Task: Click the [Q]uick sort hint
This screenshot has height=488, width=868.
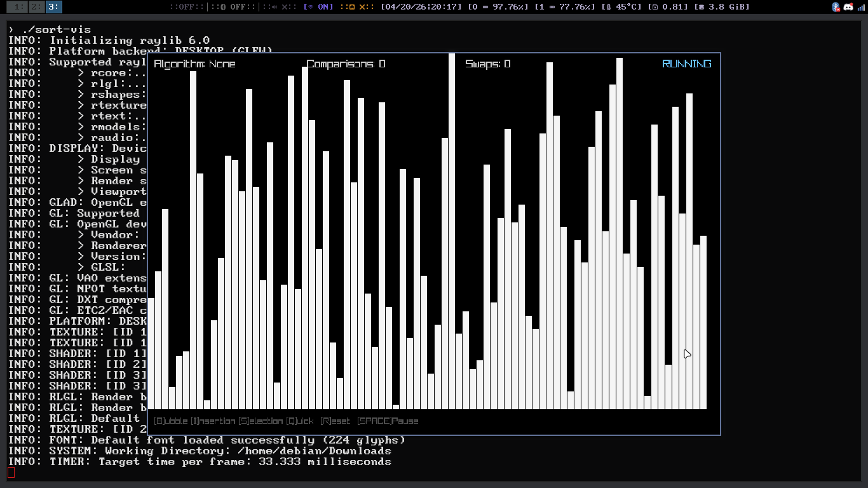Action: coord(299,421)
